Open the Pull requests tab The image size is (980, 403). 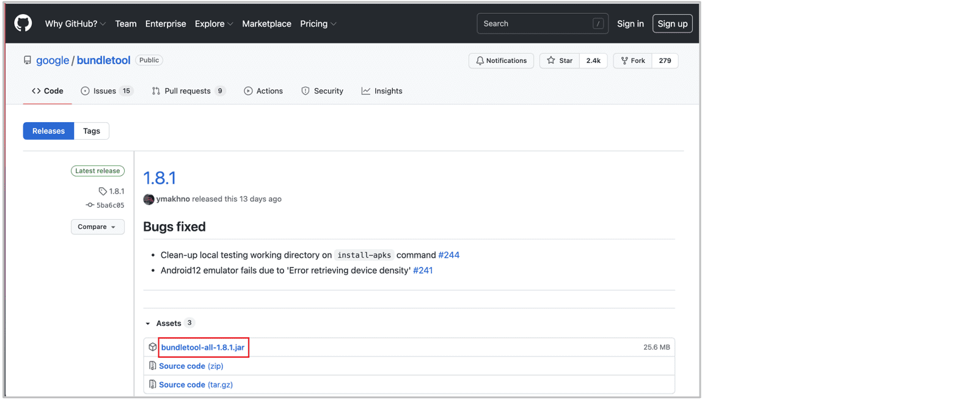point(188,91)
